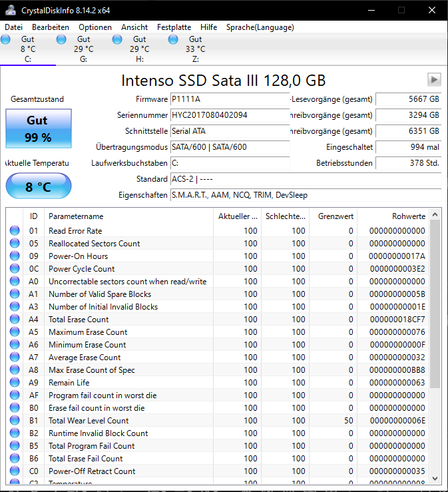
Task: Click the serial number field HYC2017080402094
Action: coord(230,115)
